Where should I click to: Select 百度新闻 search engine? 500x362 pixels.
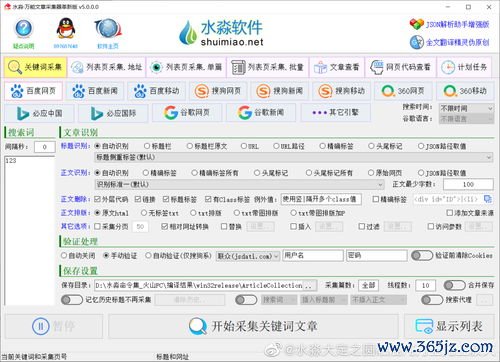[x=95, y=91]
